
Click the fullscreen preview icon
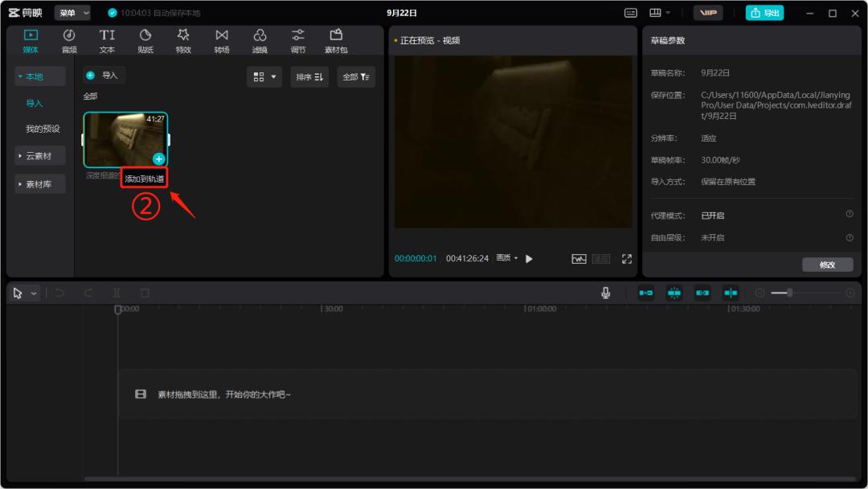coord(627,259)
